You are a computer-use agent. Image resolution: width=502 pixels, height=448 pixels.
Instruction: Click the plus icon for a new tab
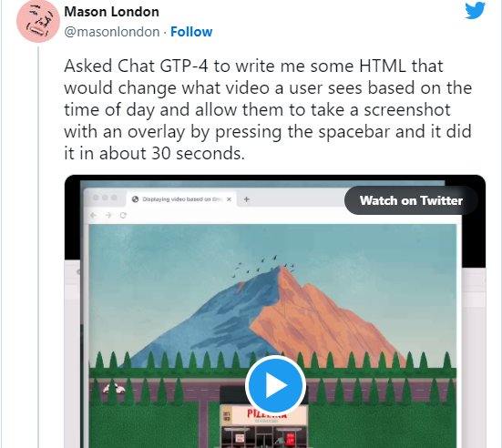[x=247, y=199]
